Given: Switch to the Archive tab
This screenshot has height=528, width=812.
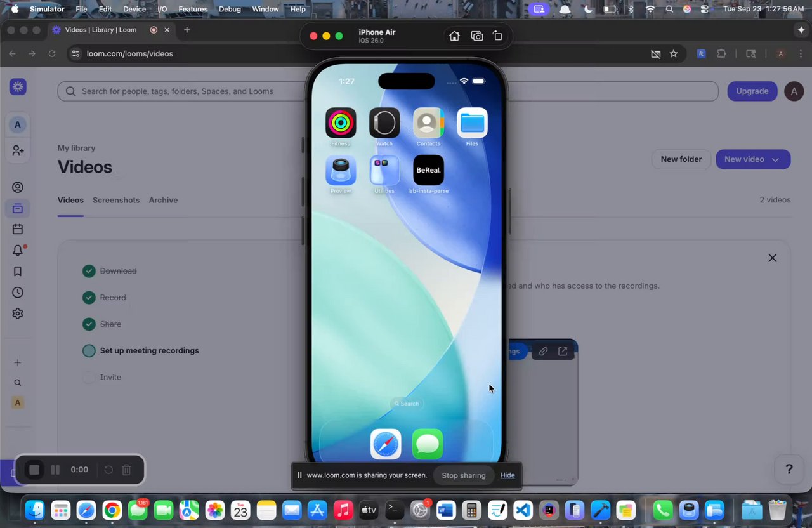Looking at the screenshot, I should (x=163, y=200).
